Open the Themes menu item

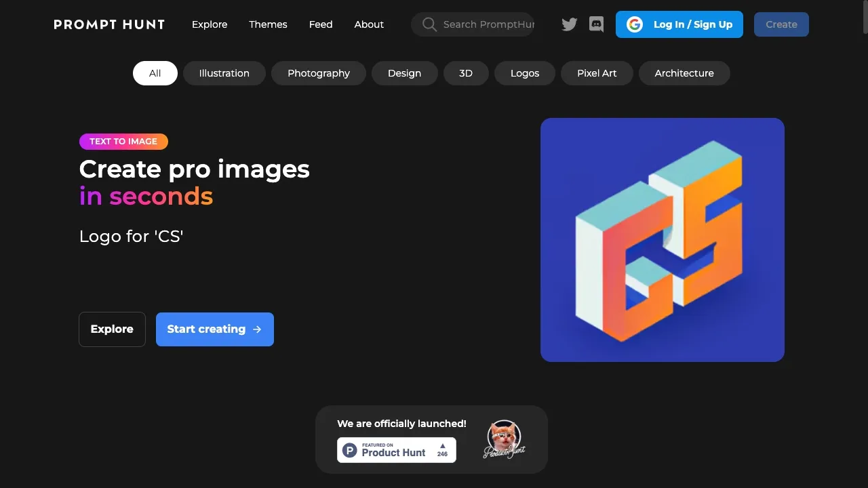(x=268, y=24)
